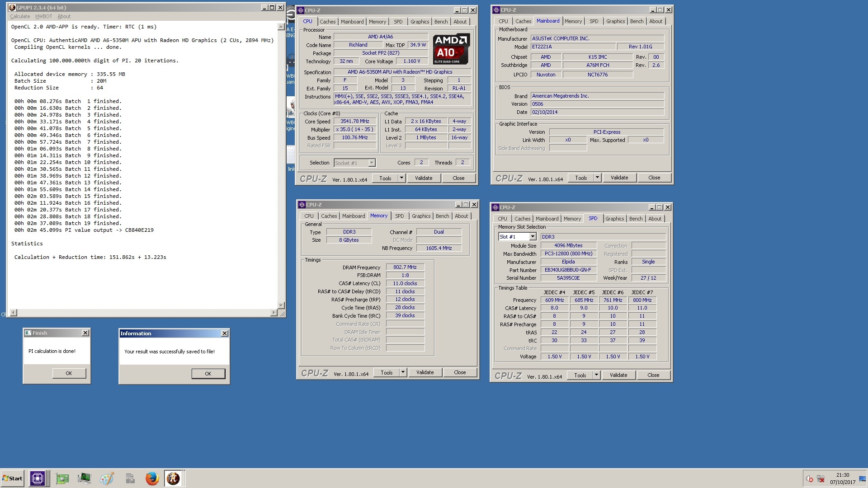Screen dimensions: 868x488
Task: Click Validate in CPU tab window
Action: (424, 178)
